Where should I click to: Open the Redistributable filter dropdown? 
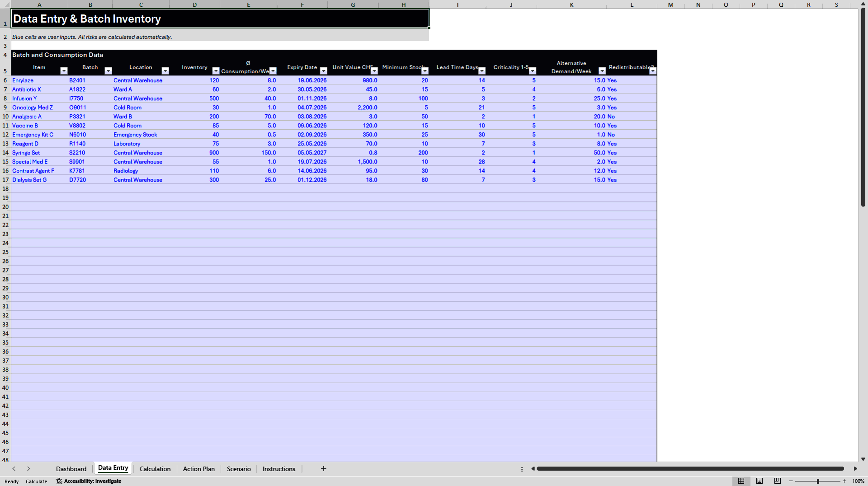pos(652,71)
